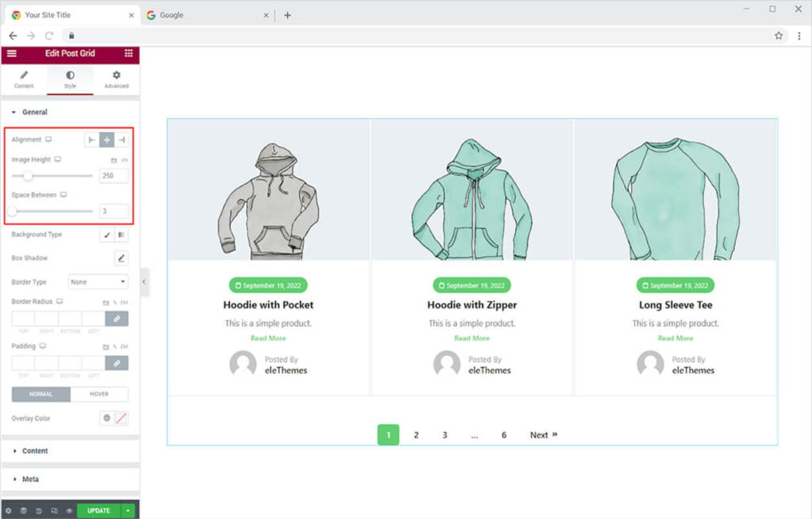Image resolution: width=812 pixels, height=519 pixels.
Task: Switch to the Content tab
Action: 24,79
